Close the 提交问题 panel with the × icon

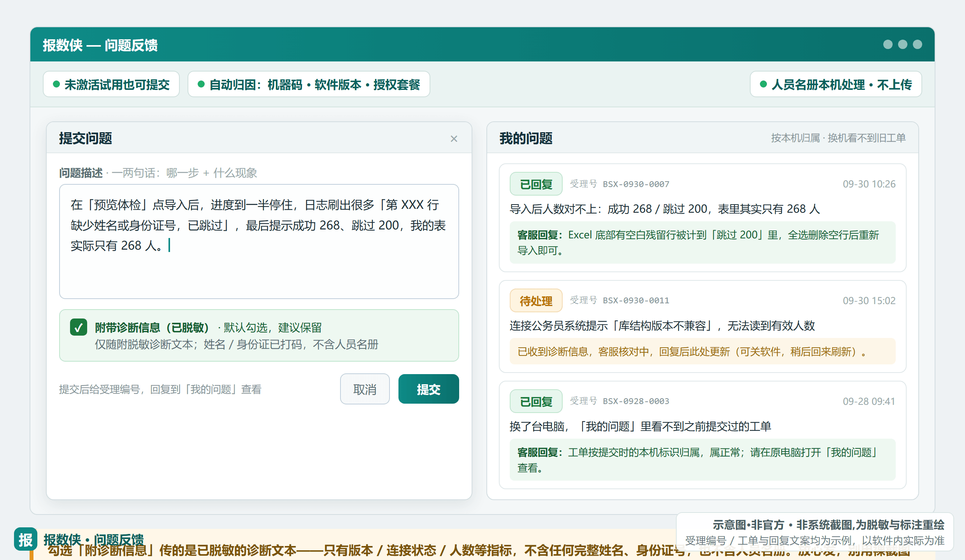pyautogui.click(x=454, y=139)
